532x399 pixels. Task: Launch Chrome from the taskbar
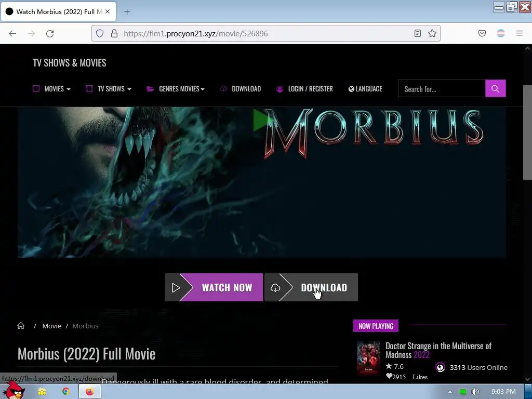pos(66,392)
